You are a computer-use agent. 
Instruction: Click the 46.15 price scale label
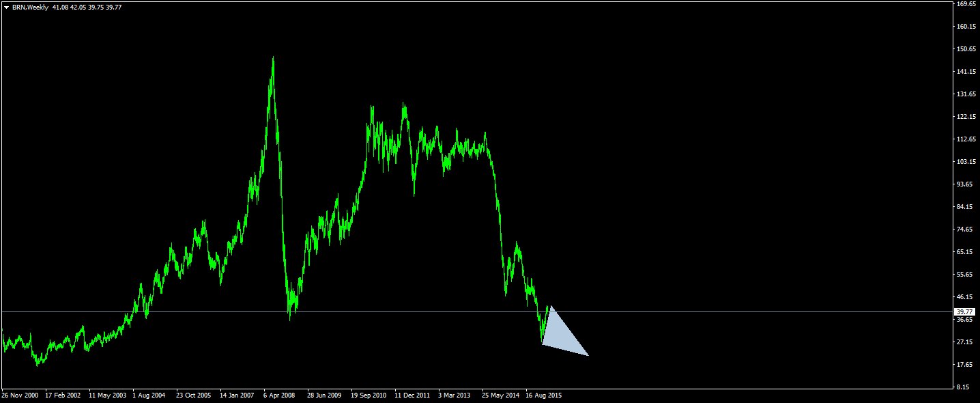(x=966, y=297)
